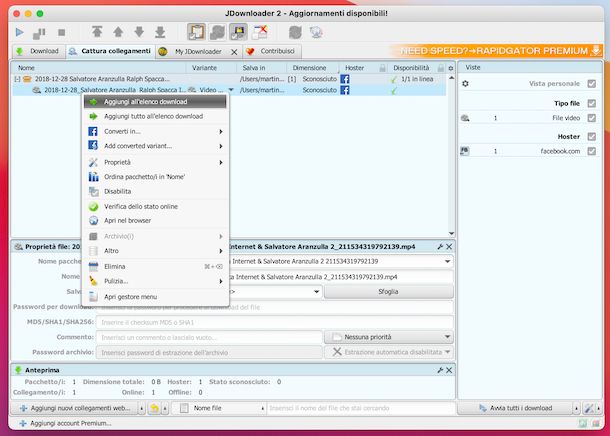Click the yellow undo arrow button at bottom

[x=155, y=408]
